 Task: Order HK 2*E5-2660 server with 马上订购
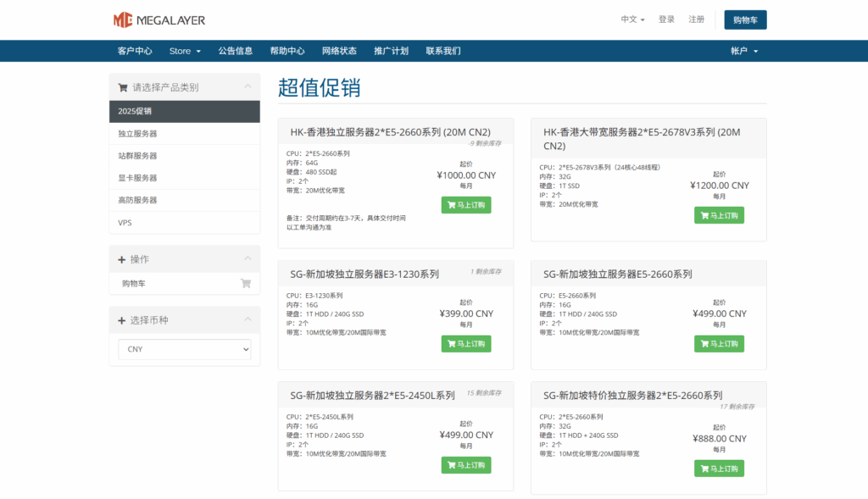(x=466, y=205)
